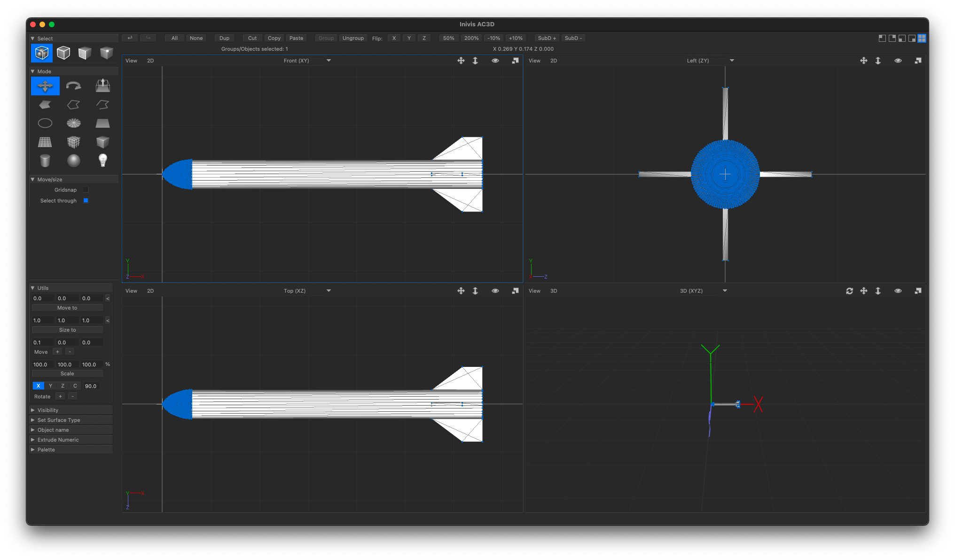The height and width of the screenshot is (560, 955).
Task: Click refresh icon in 3D view
Action: pyautogui.click(x=849, y=291)
